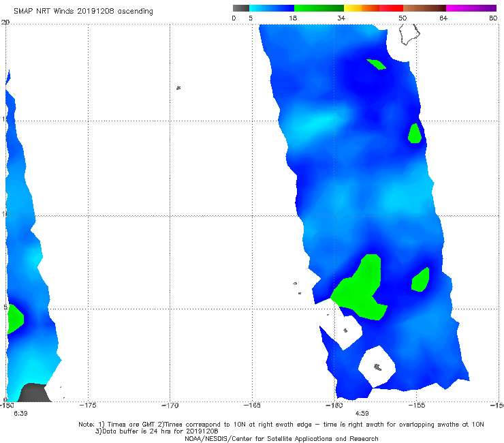Click the '50' label under the color bar
Screen dimensions: 504x443
[x=403, y=18]
